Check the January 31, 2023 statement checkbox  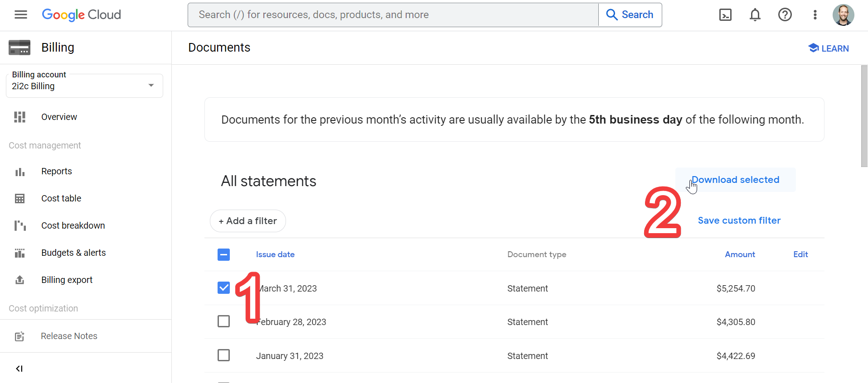coord(223,355)
